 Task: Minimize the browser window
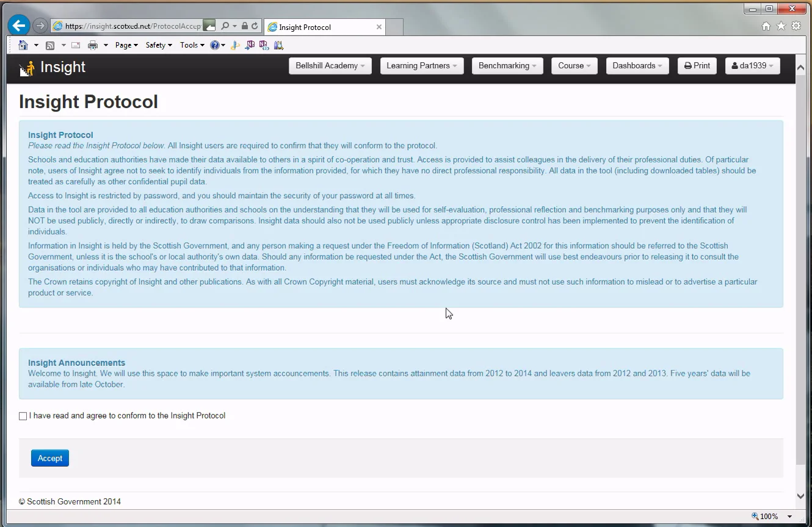click(x=753, y=9)
